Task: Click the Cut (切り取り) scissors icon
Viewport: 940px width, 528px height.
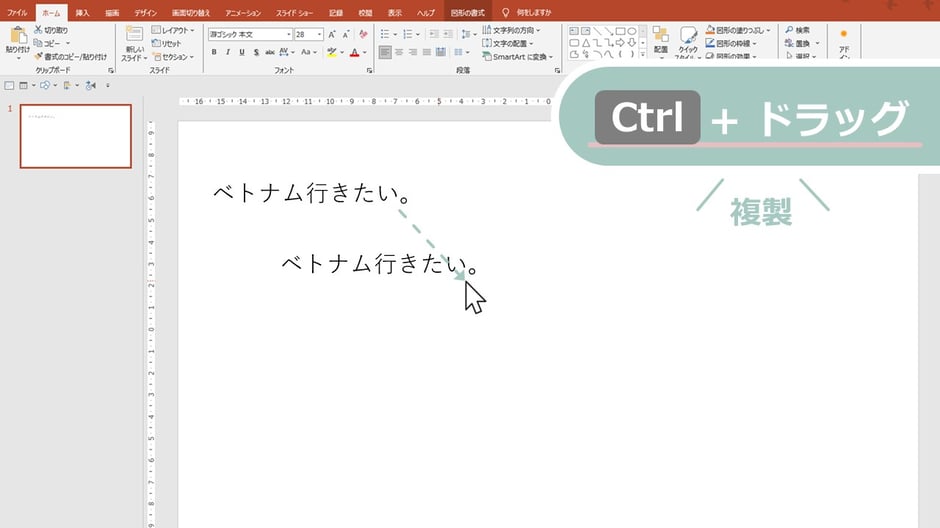Action: [39, 31]
